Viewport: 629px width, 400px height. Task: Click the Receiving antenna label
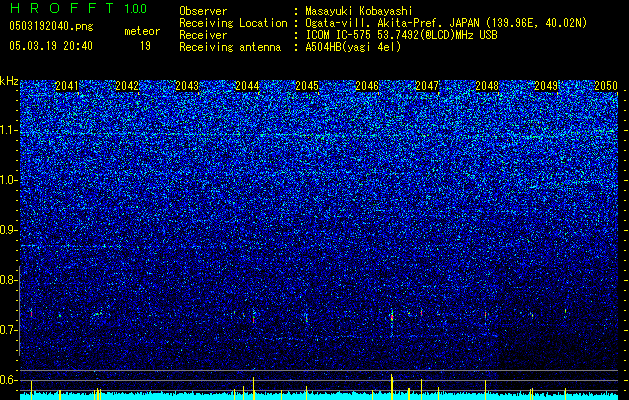coord(230,47)
